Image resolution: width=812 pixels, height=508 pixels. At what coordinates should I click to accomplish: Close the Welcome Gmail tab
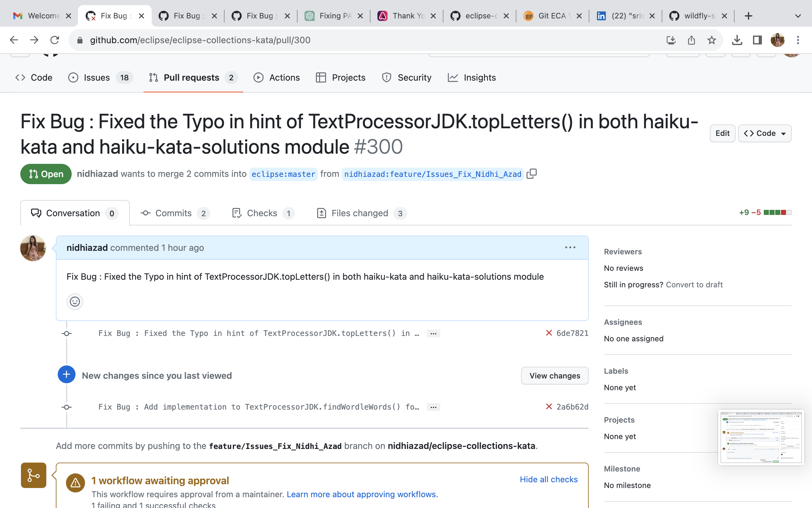point(69,16)
